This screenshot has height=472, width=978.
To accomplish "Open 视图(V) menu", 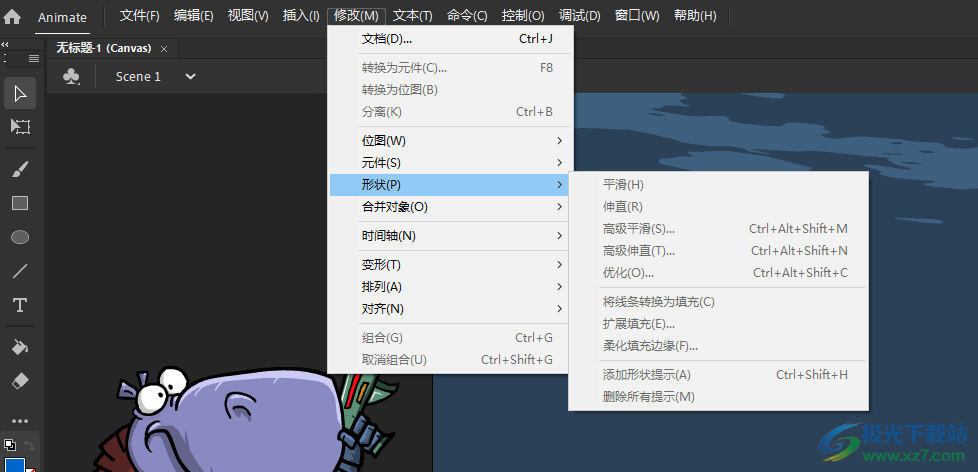I will (248, 16).
